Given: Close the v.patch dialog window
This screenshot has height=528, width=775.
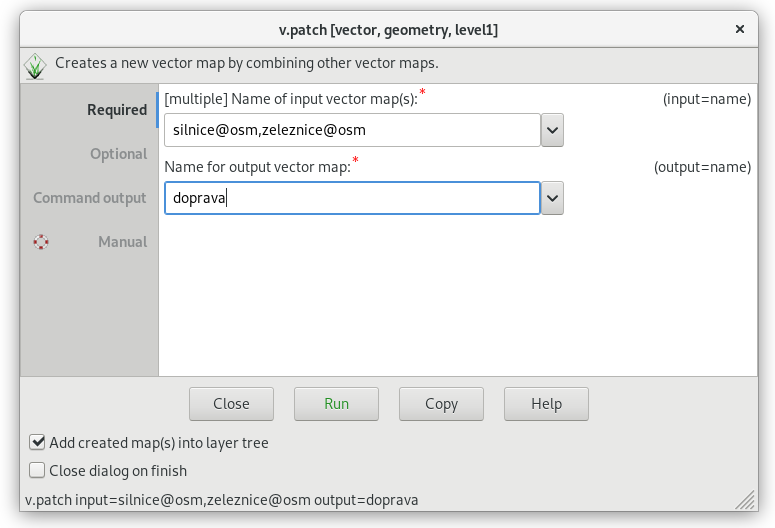Looking at the screenshot, I should [739, 29].
